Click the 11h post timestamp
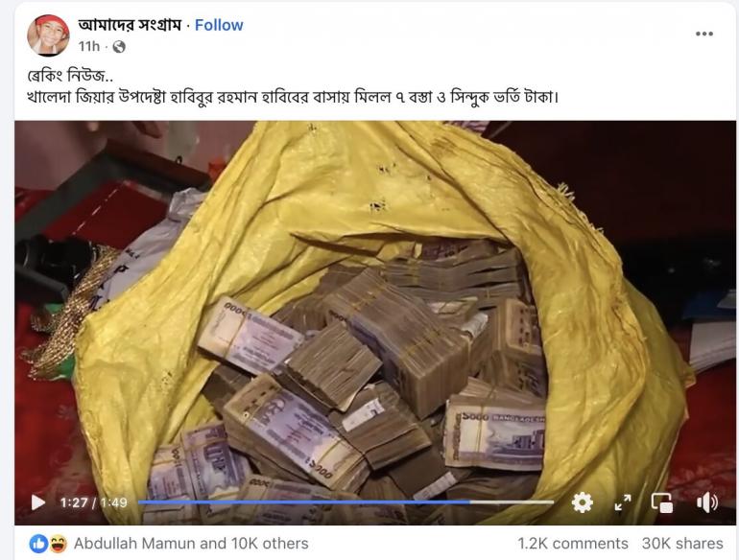739x560 pixels. 89,47
